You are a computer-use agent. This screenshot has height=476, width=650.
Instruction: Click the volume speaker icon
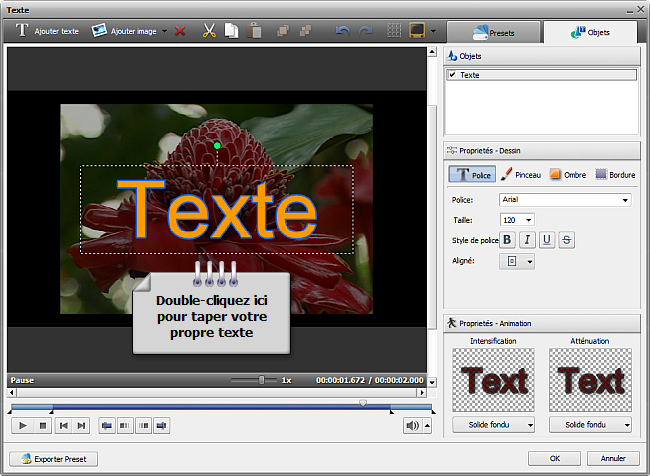pyautogui.click(x=411, y=425)
